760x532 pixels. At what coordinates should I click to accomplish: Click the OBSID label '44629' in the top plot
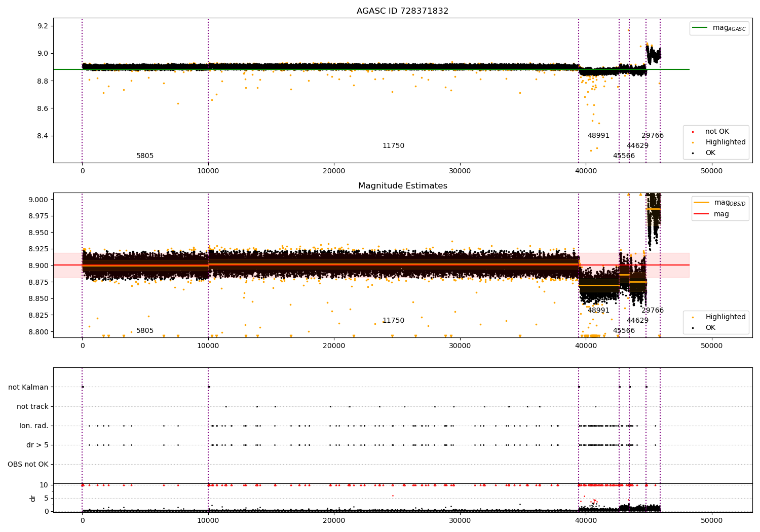tap(637, 146)
